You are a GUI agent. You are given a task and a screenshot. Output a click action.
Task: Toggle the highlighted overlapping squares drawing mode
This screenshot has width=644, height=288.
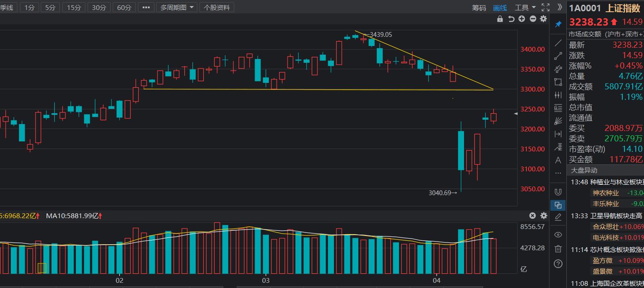pyautogui.click(x=558, y=205)
